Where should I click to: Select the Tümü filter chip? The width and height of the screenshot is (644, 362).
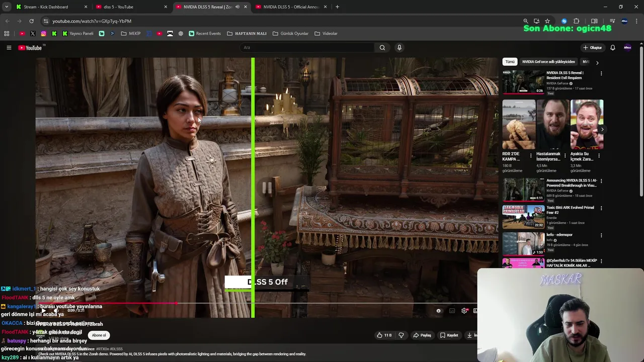tap(510, 62)
